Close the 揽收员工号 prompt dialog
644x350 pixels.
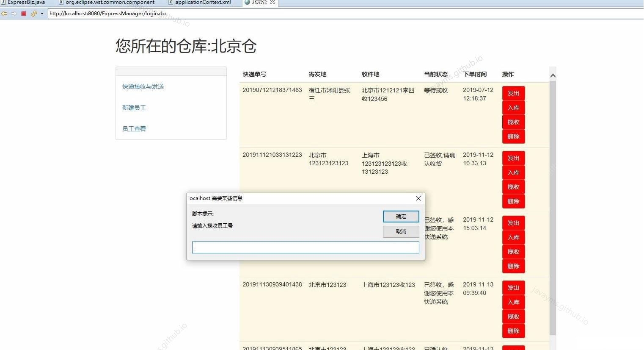(418, 198)
